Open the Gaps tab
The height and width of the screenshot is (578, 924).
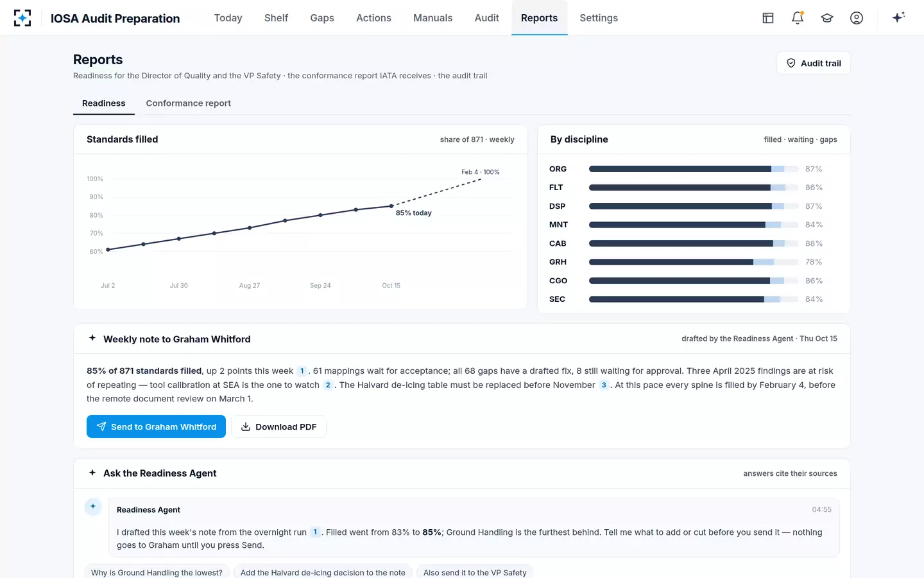pyautogui.click(x=322, y=18)
